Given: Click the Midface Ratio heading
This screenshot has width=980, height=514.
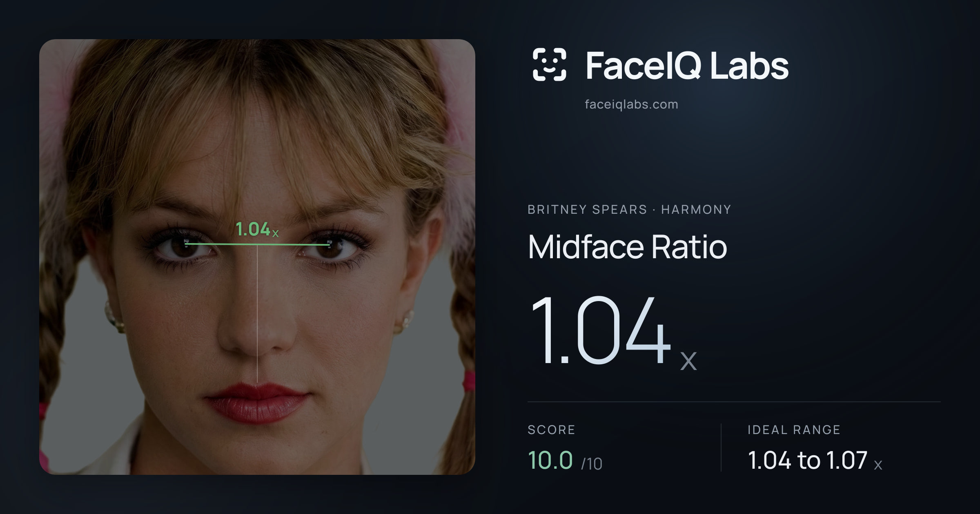Looking at the screenshot, I should (x=627, y=247).
